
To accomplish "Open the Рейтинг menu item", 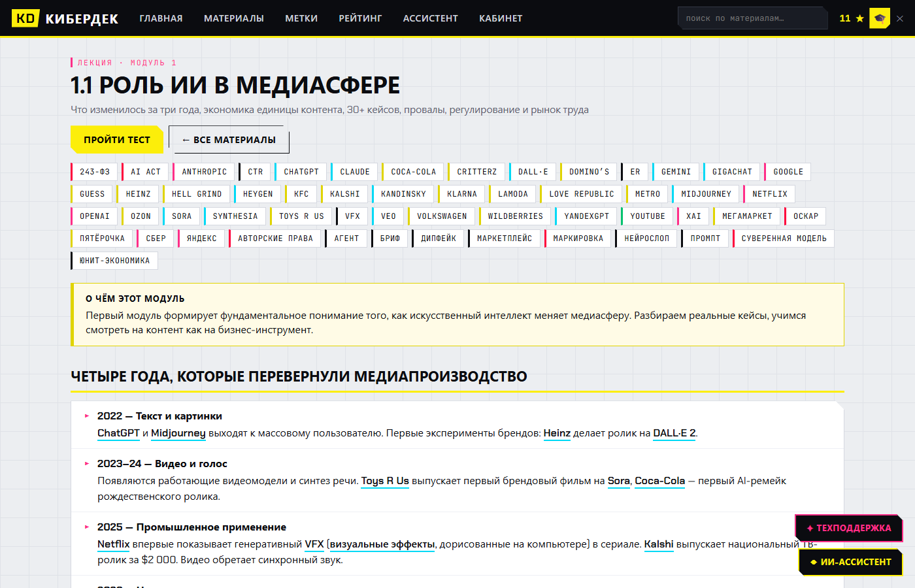I will coord(360,18).
